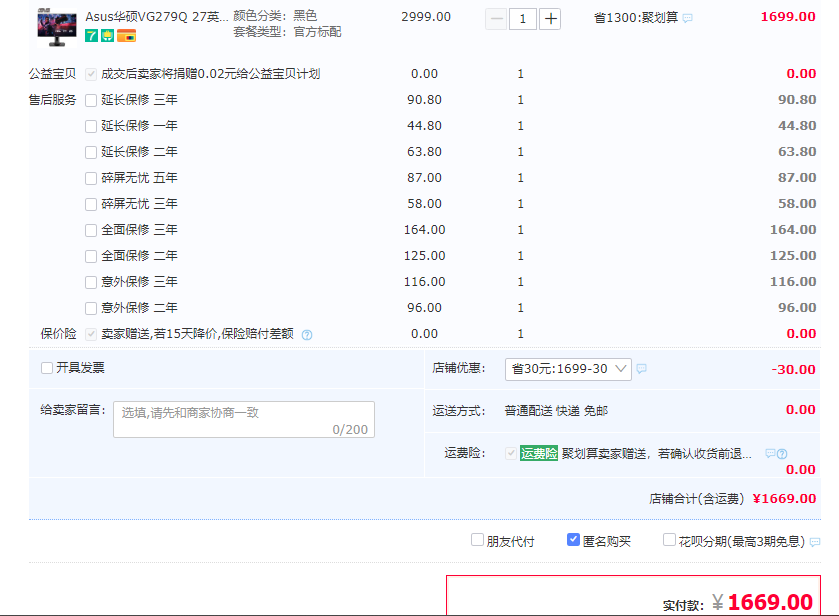Open help icon beside 保价险 description
Viewport: 839px width, 616px height.
click(x=307, y=335)
